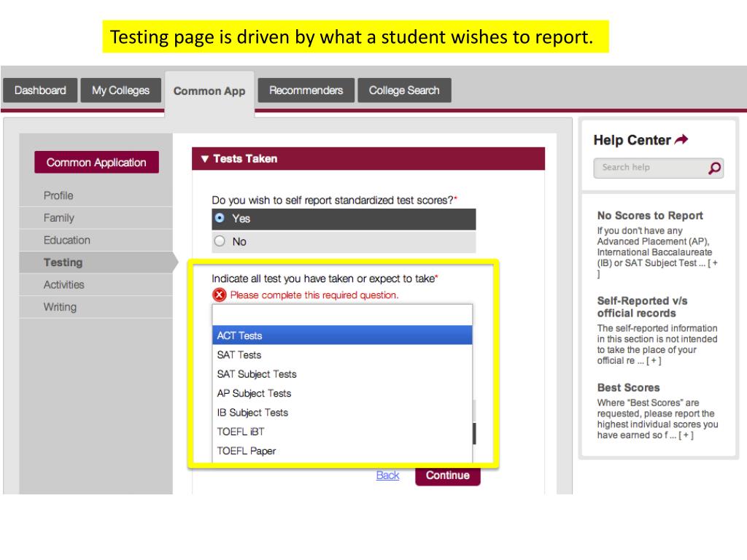This screenshot has height=560, width=747.
Task: Open Writing section in sidebar
Action: pyautogui.click(x=96, y=307)
